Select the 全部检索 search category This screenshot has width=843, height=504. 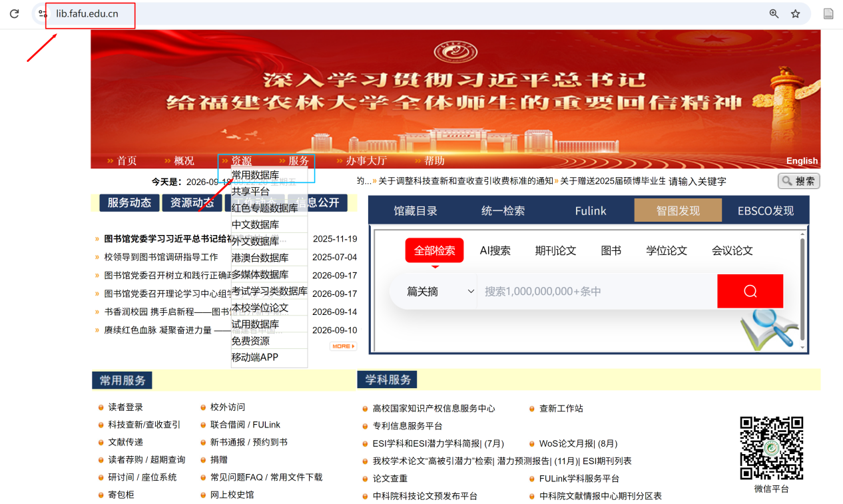pos(434,250)
